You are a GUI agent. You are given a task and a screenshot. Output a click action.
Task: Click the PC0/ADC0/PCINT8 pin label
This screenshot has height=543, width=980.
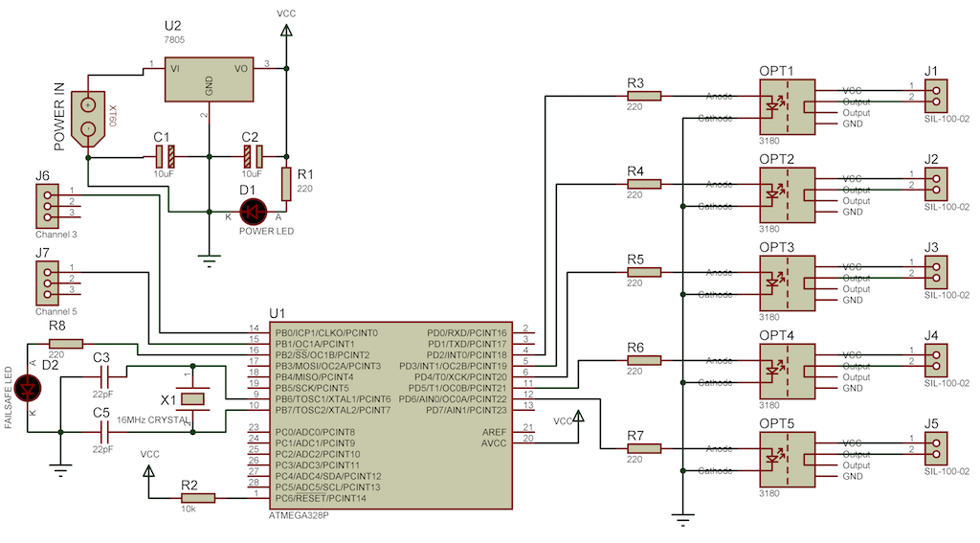point(315,432)
